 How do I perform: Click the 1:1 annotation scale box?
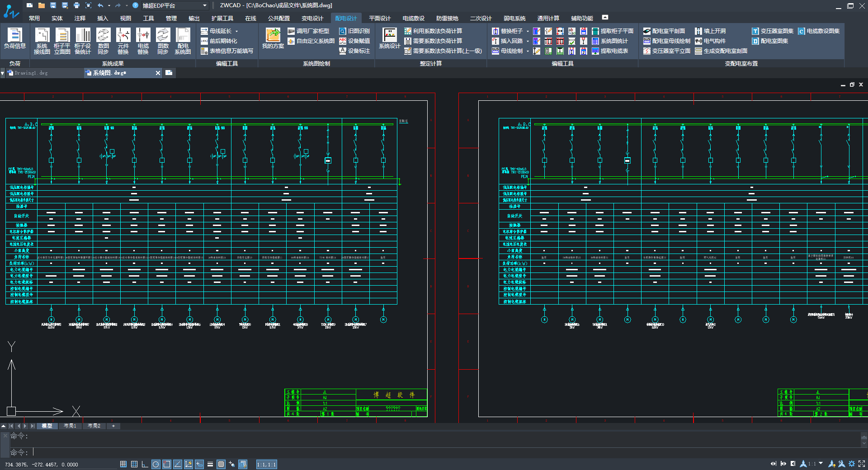(266, 464)
